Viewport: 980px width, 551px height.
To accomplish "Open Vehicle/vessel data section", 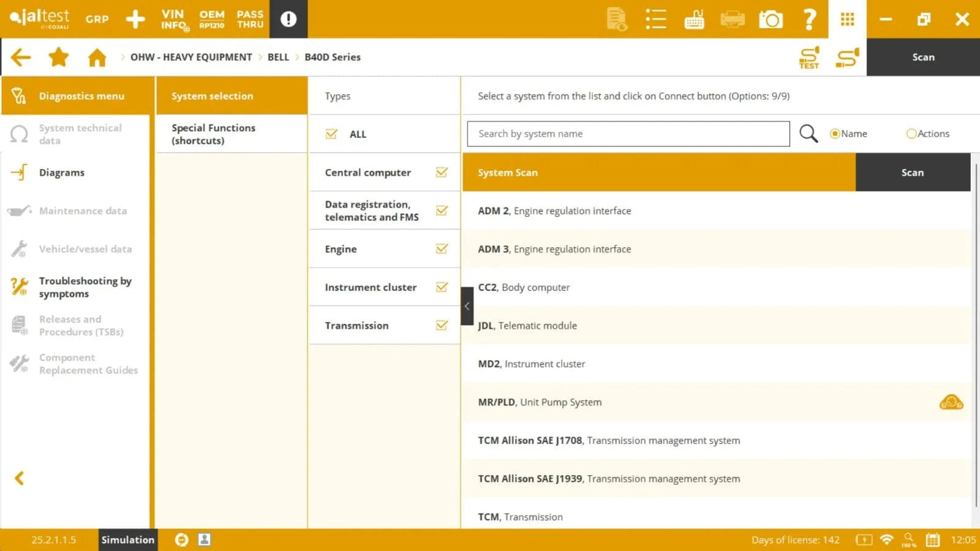I will [x=75, y=249].
